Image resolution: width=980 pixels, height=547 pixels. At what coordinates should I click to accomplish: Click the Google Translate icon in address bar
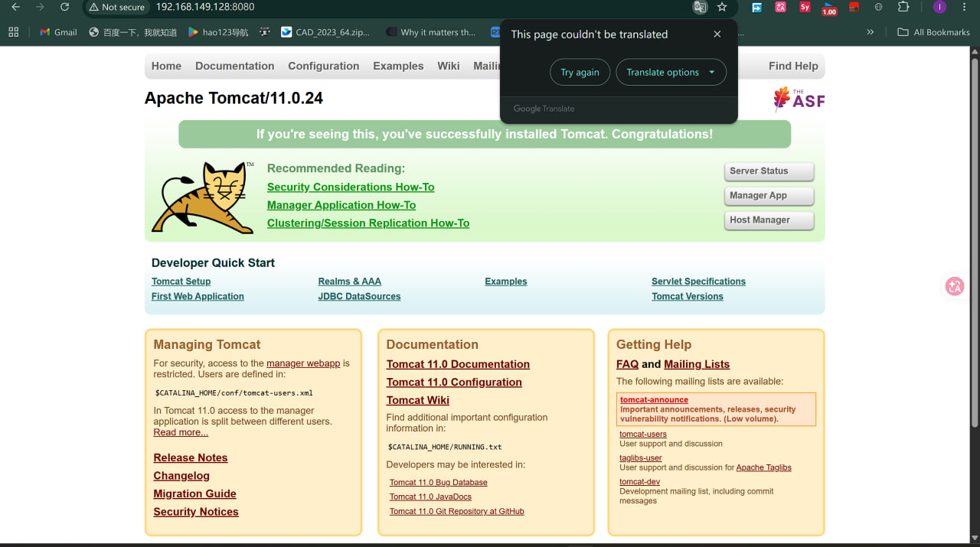[700, 7]
